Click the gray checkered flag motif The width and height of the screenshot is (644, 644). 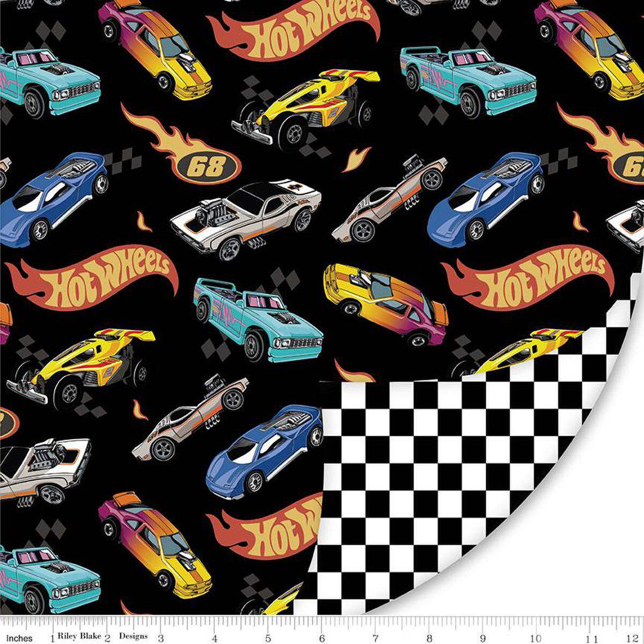click(125, 161)
